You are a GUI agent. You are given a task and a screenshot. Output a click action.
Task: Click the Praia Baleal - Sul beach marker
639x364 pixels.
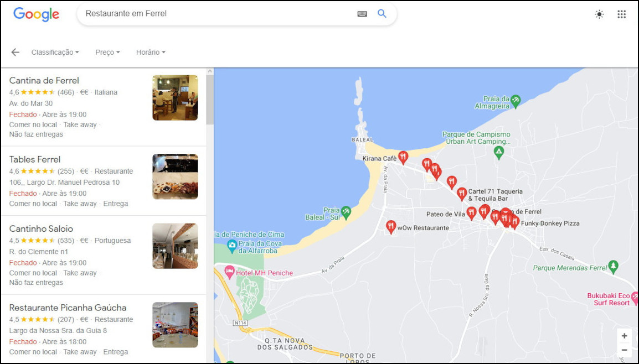click(346, 212)
